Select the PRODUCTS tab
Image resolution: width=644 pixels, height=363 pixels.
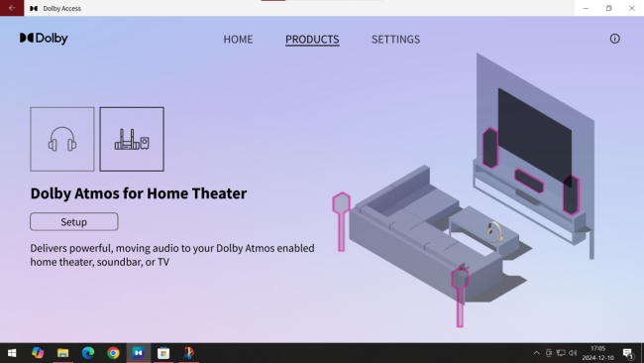point(312,39)
